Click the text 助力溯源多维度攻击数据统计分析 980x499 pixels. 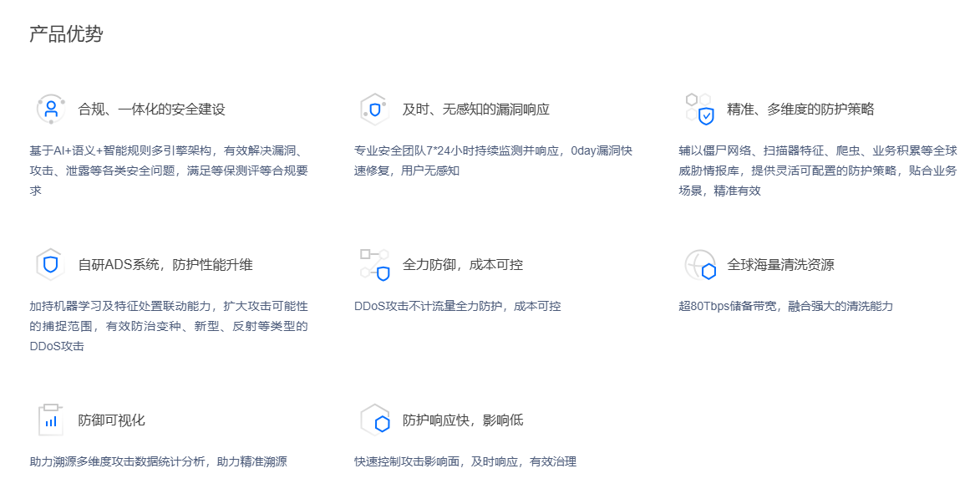(117, 462)
